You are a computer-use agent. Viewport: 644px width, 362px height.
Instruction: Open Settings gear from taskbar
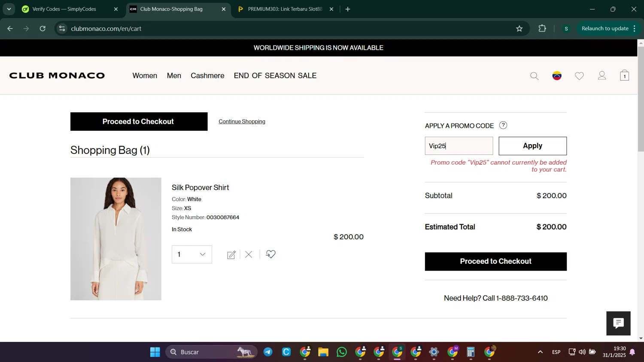tap(434, 352)
